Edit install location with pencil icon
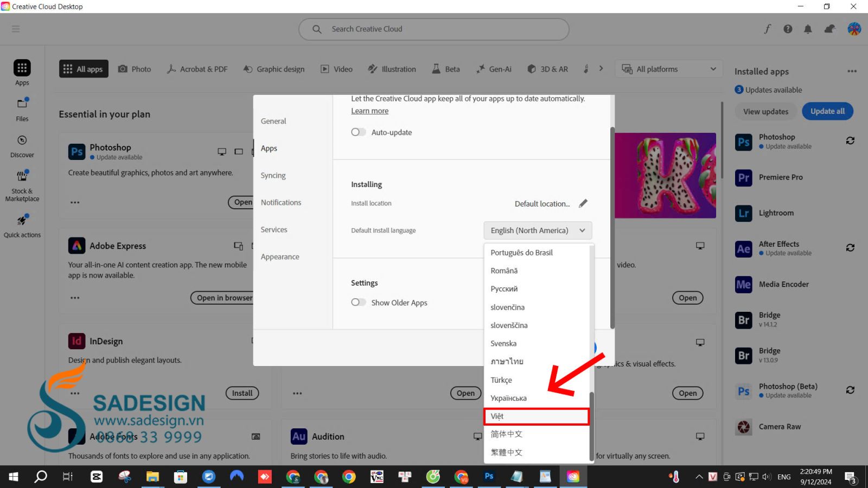The width and height of the screenshot is (868, 488). 583,203
